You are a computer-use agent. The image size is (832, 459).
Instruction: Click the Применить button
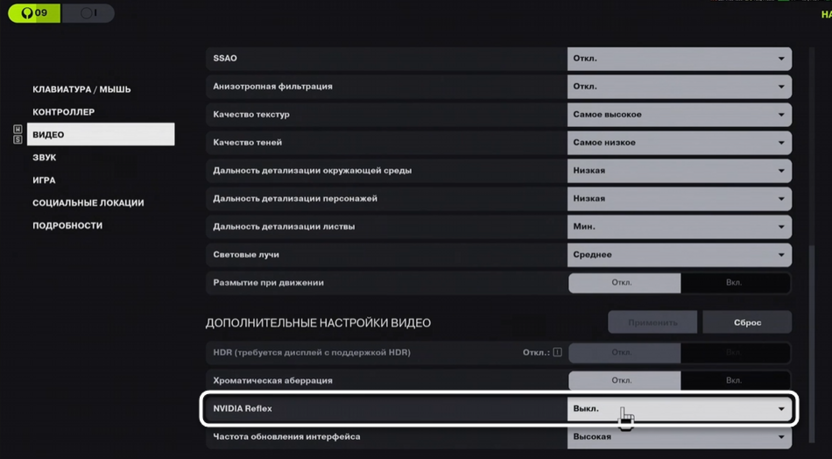(x=653, y=322)
